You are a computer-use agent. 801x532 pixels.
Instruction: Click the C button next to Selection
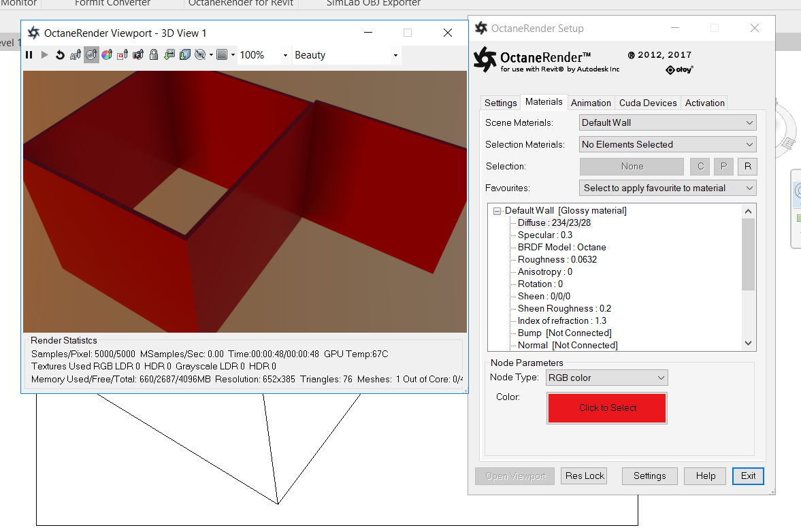(700, 167)
